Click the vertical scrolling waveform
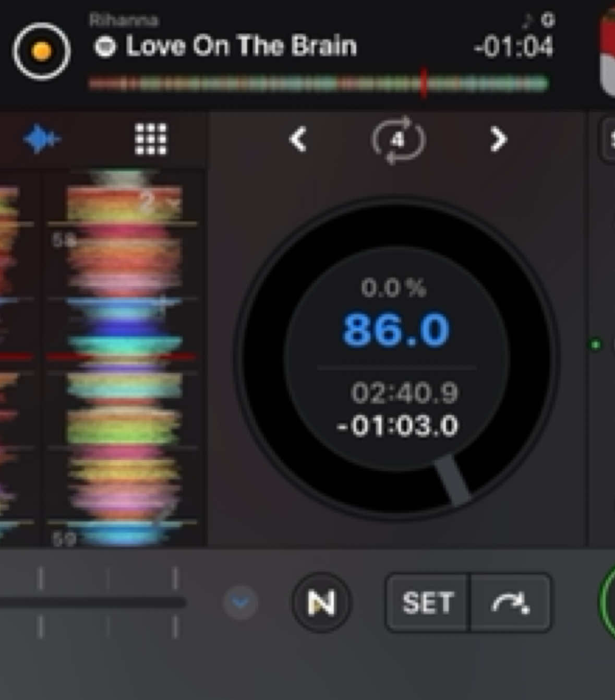The height and width of the screenshot is (700, 615). tap(123, 358)
